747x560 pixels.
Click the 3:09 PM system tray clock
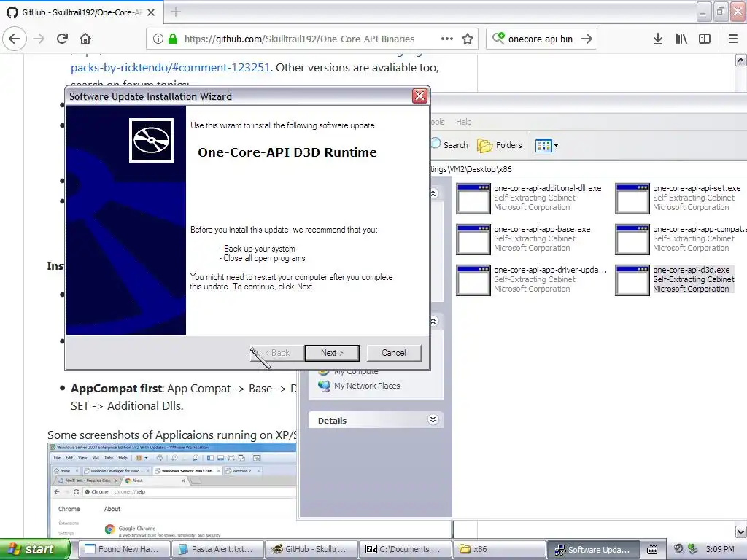pyautogui.click(x=720, y=549)
